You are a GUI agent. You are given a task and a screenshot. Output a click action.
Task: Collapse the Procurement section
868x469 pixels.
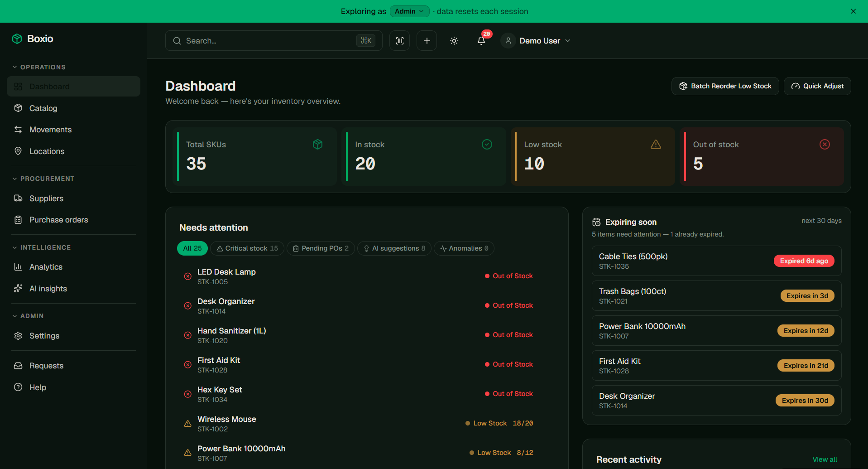click(43, 179)
